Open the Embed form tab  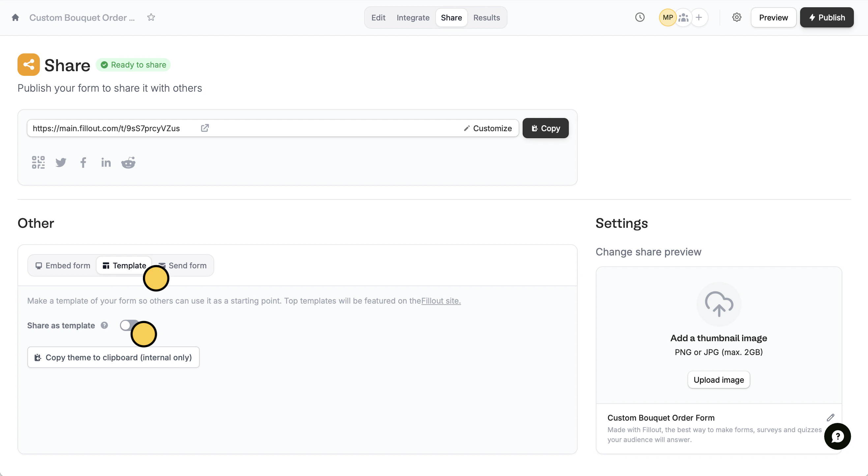(x=63, y=266)
